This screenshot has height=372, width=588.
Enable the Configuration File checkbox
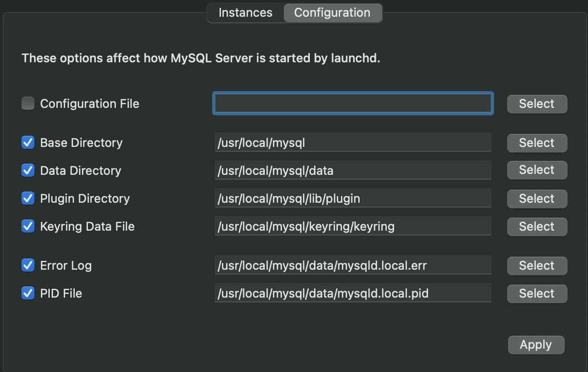[28, 103]
